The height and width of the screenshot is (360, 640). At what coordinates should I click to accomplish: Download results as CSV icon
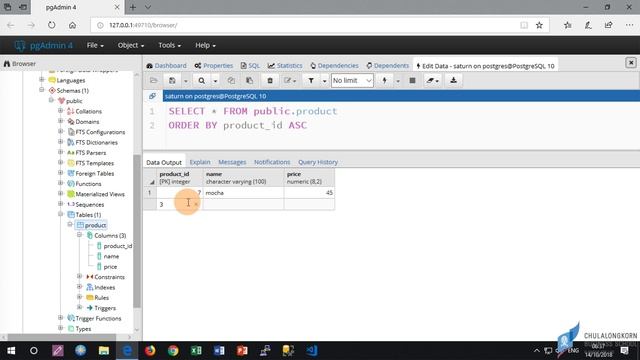(x=453, y=80)
